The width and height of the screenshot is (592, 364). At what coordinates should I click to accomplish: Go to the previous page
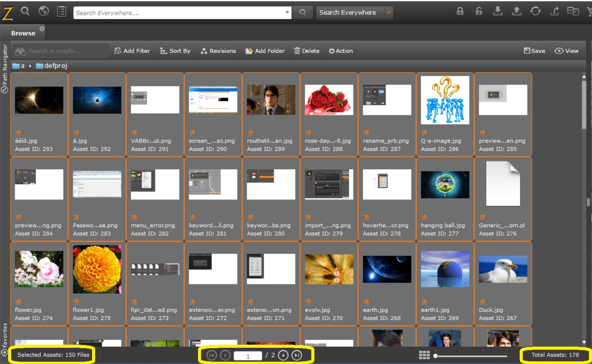point(225,355)
